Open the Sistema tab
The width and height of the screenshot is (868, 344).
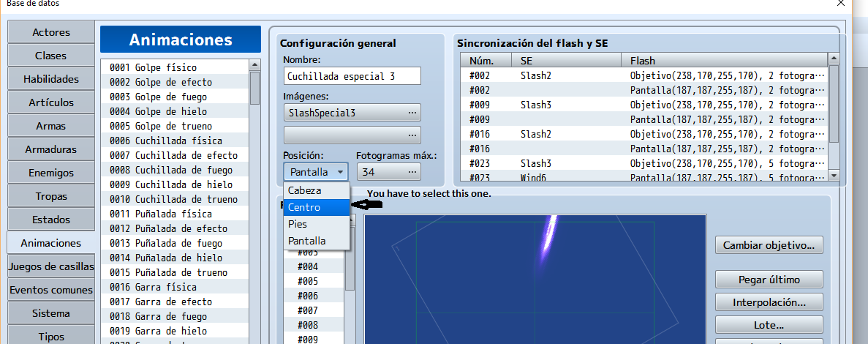(51, 313)
